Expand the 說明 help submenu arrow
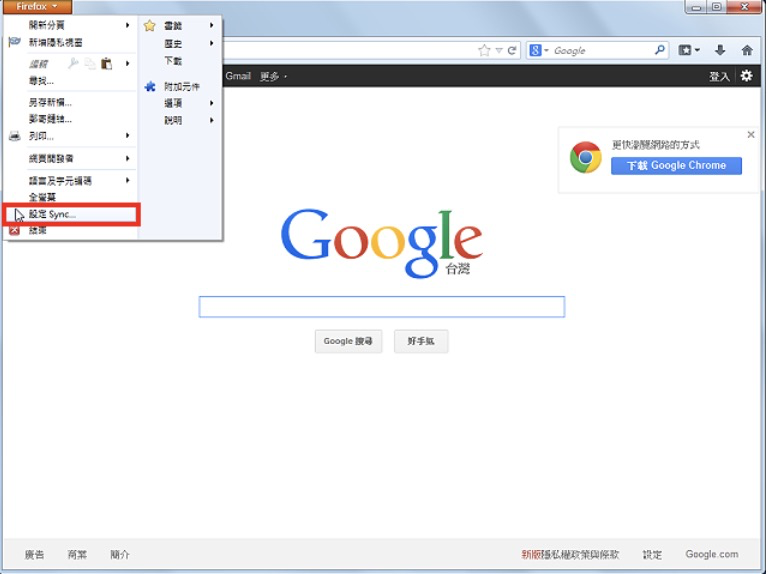Screen dimensions: 768x574 (x=212, y=120)
